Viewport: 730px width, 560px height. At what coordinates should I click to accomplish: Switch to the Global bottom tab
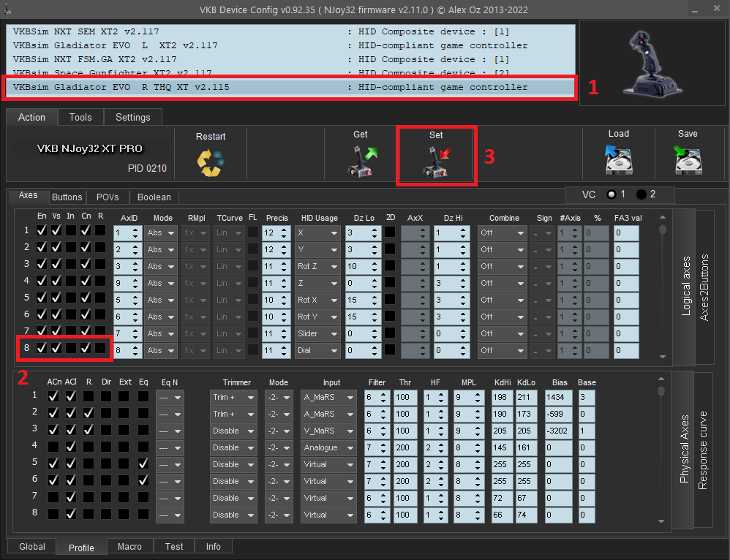coord(32,547)
